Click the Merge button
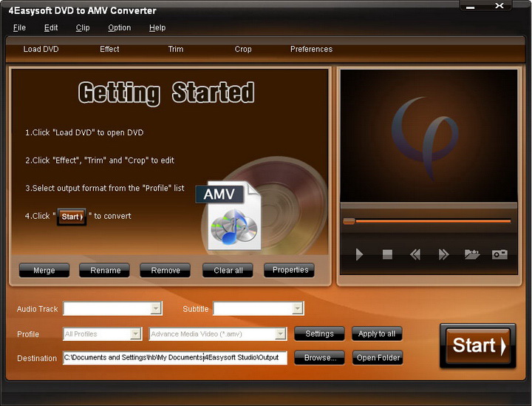The image size is (532, 406). [x=44, y=271]
